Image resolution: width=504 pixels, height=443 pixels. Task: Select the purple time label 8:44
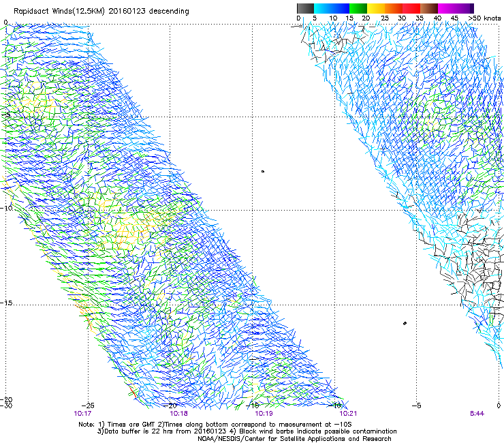[477, 414]
